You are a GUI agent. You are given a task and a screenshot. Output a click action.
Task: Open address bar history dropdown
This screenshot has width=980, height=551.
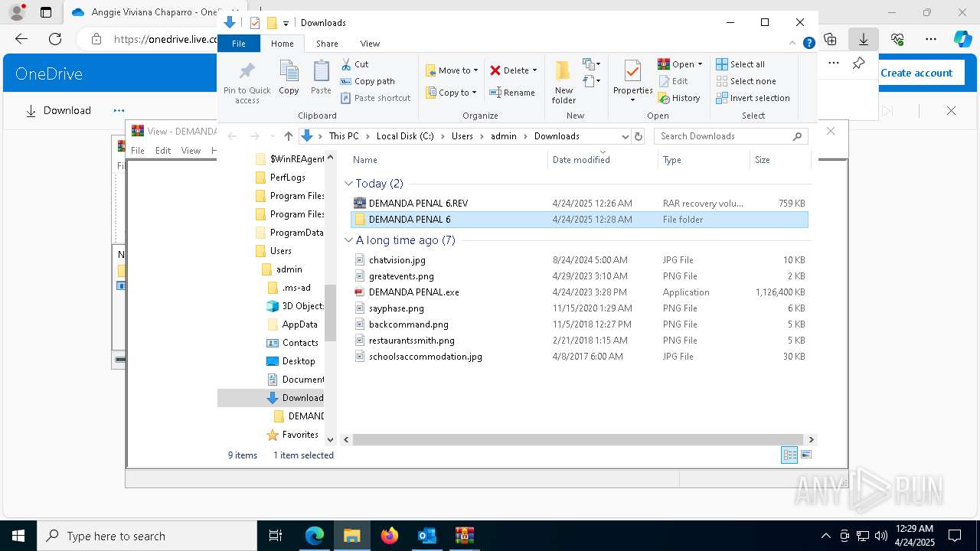(x=625, y=136)
